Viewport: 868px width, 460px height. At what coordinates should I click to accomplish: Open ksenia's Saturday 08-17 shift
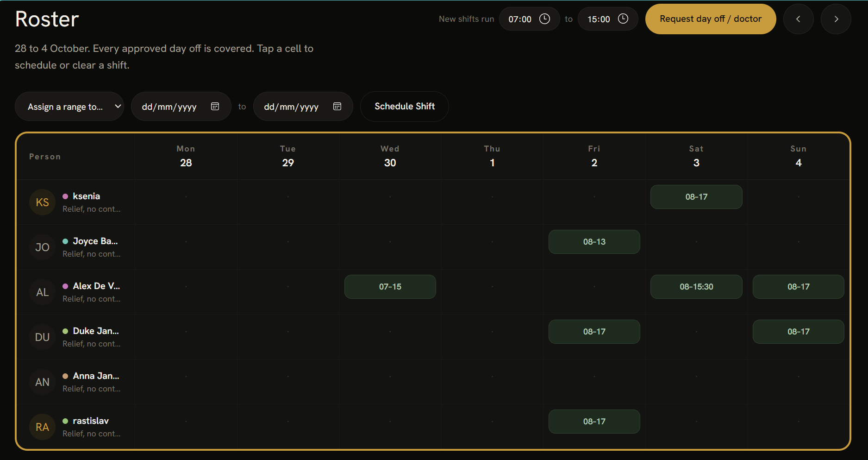(x=696, y=197)
